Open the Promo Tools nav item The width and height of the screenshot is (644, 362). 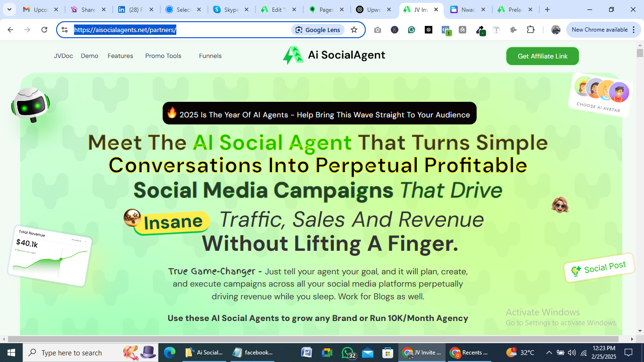163,56
